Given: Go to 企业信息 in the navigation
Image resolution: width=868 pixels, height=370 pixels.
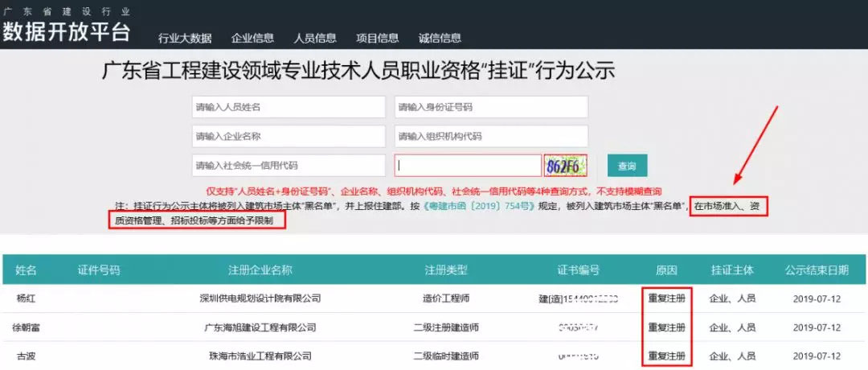Looking at the screenshot, I should [252, 38].
